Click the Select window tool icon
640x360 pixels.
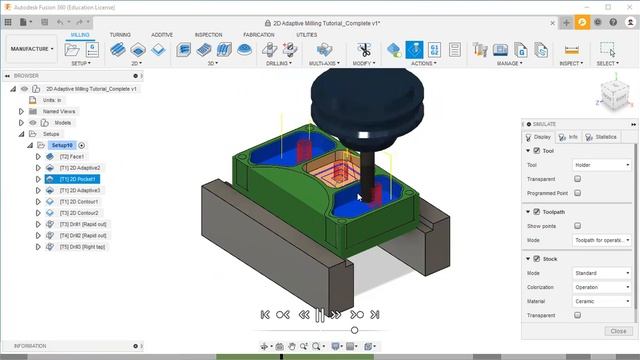[608, 50]
